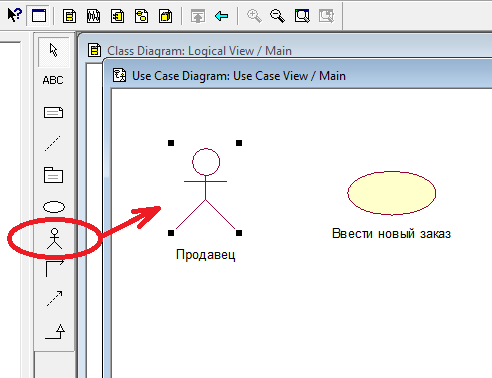Toggle the documentation window toolbar button
Screen dimensions: 492x378
[39, 15]
